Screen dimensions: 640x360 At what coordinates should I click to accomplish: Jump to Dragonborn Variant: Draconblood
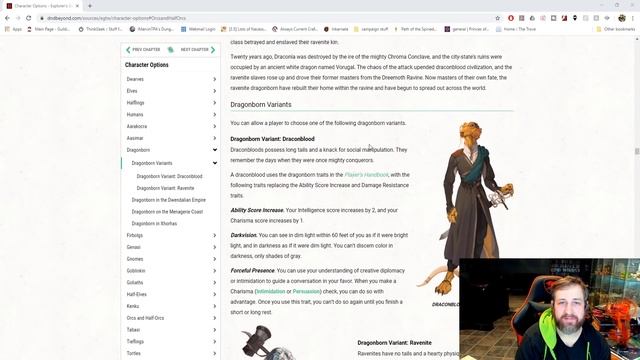pyautogui.click(x=169, y=176)
